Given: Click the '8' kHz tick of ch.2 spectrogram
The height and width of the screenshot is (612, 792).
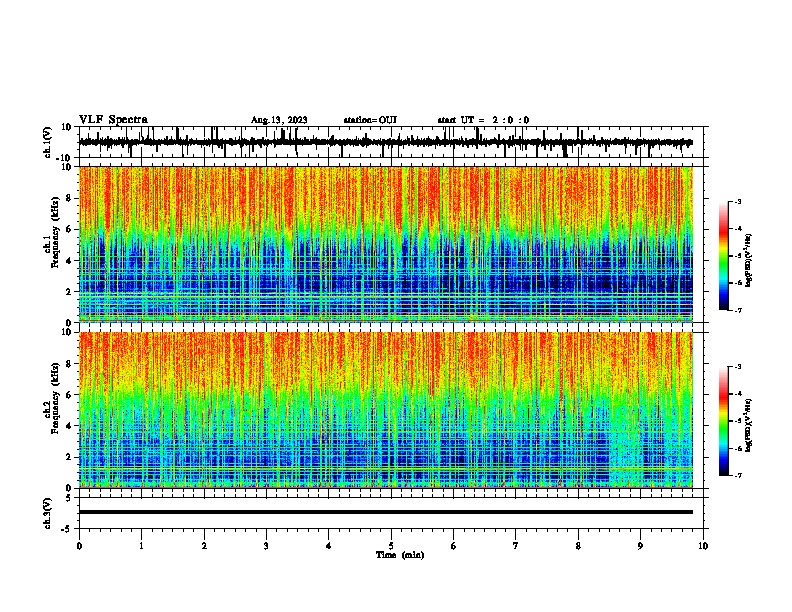Looking at the screenshot, I should click(x=69, y=364).
